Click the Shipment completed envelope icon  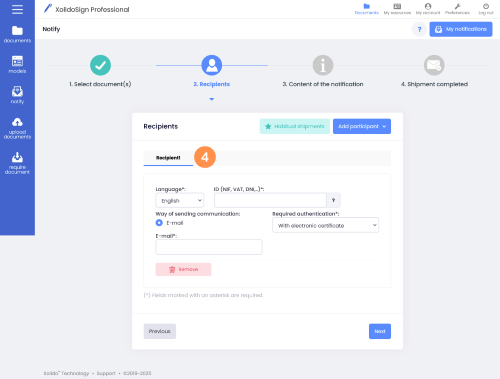(x=434, y=65)
